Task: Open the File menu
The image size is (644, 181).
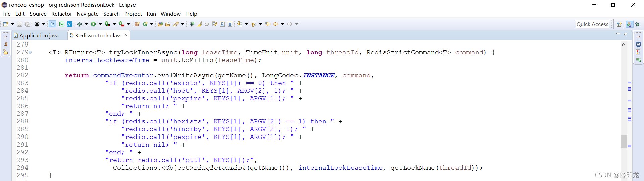Action: [6, 14]
